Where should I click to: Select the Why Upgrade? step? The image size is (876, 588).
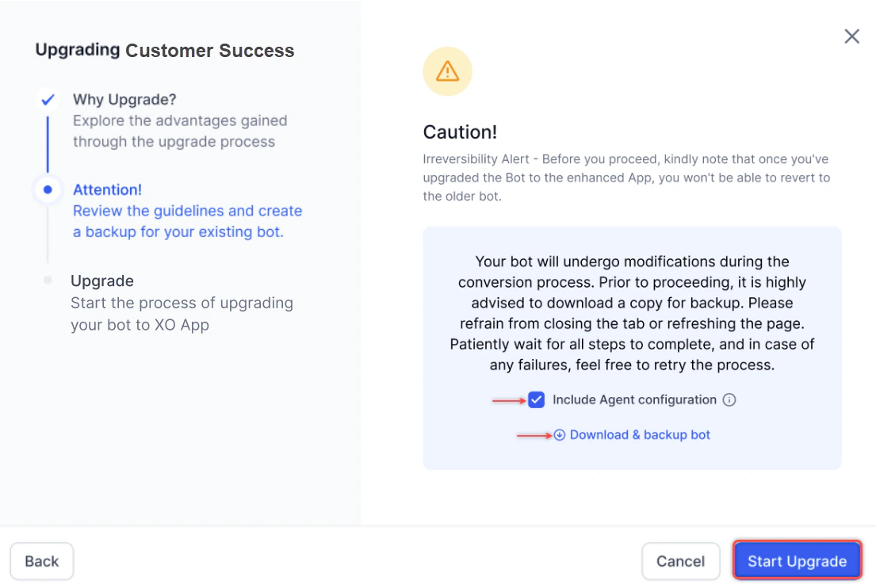(x=124, y=99)
